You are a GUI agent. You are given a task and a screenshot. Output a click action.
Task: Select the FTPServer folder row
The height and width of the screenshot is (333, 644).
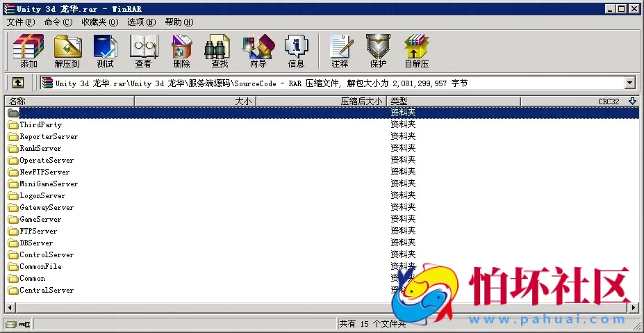322,231
